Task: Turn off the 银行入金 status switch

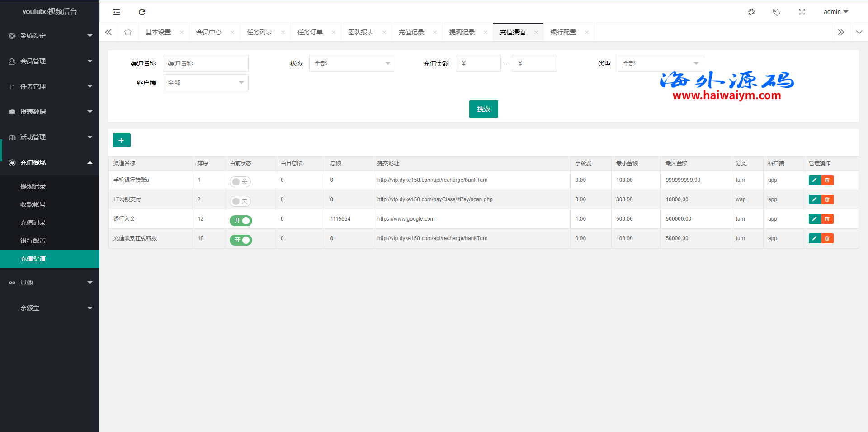Action: 241,221
